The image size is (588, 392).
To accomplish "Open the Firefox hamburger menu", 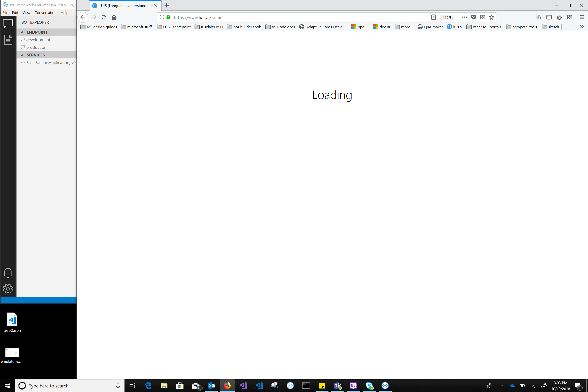I will coord(581,17).
